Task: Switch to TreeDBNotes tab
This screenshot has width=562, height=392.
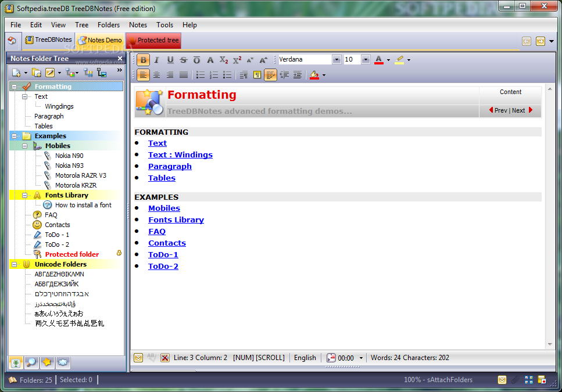Action: click(x=48, y=39)
